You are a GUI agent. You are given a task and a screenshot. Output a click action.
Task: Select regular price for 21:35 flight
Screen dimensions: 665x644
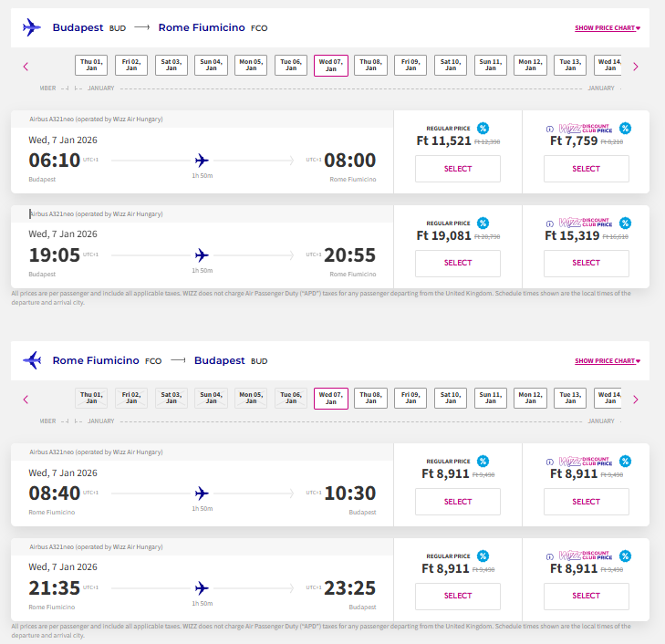pos(458,597)
